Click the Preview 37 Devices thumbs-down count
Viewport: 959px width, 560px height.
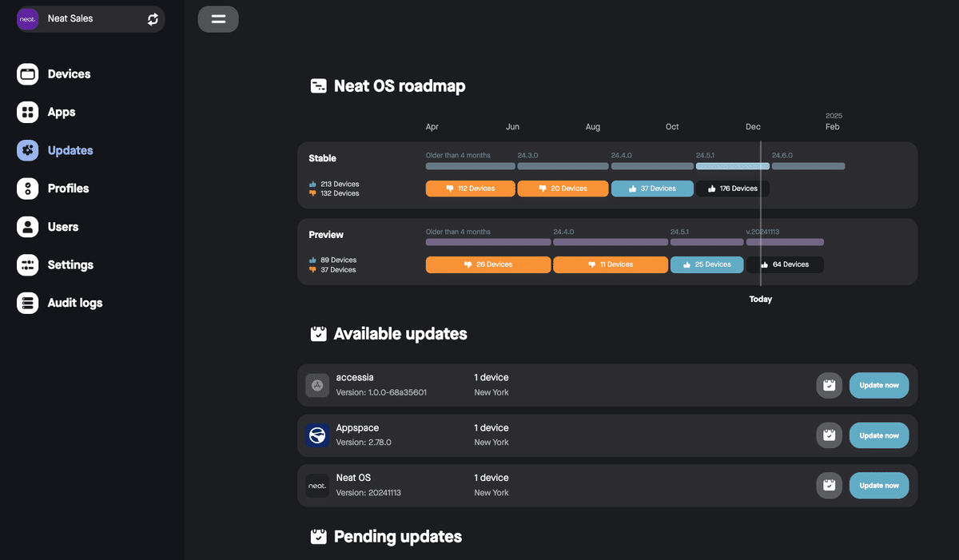pos(332,269)
